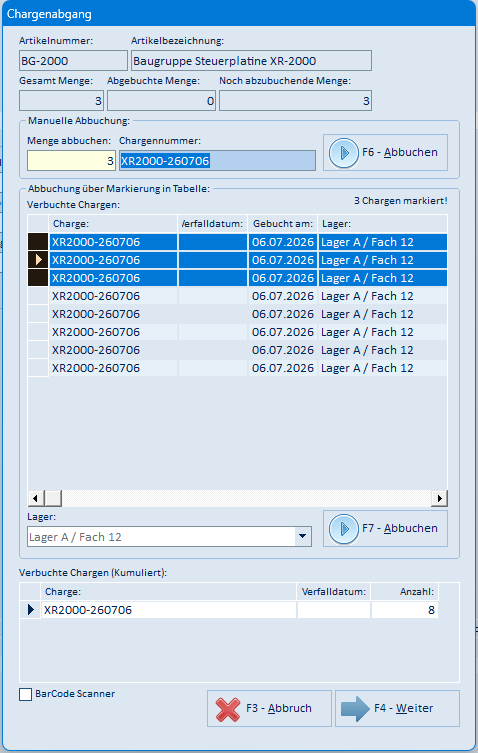This screenshot has width=478, height=753.
Task: Click the F4 - Weiter button
Action: (397, 708)
